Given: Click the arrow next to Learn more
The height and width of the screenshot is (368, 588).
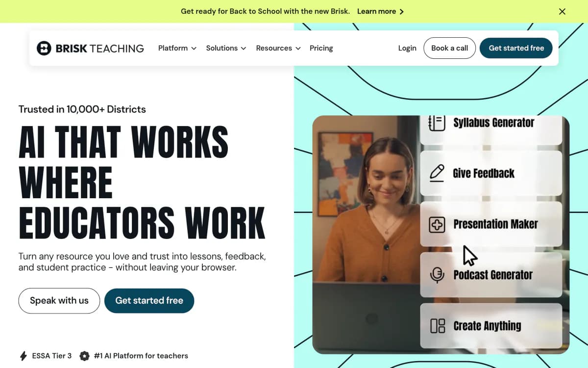Looking at the screenshot, I should (x=402, y=11).
